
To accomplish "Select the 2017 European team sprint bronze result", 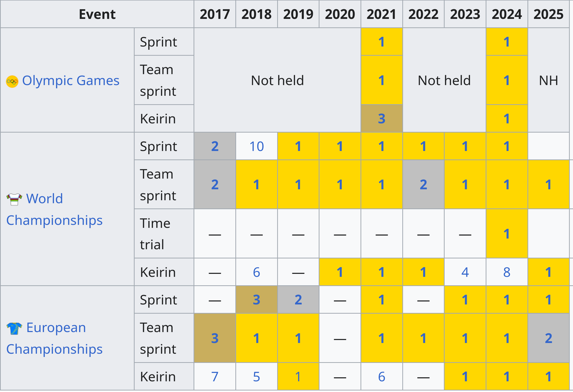I will [x=215, y=338].
